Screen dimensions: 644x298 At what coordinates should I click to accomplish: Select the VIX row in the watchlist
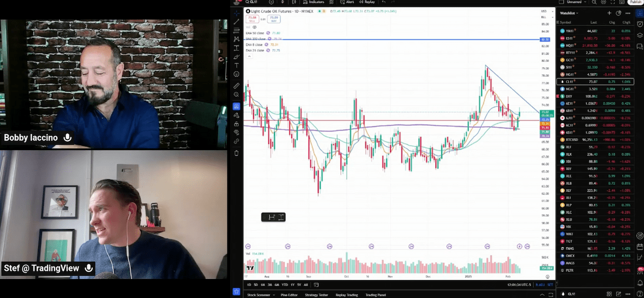pyautogui.click(x=595, y=226)
